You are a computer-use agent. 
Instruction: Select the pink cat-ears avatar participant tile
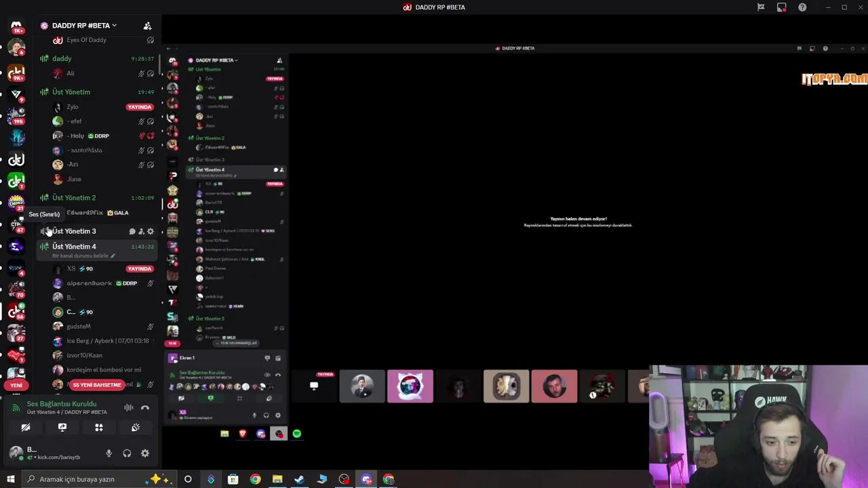(410, 386)
